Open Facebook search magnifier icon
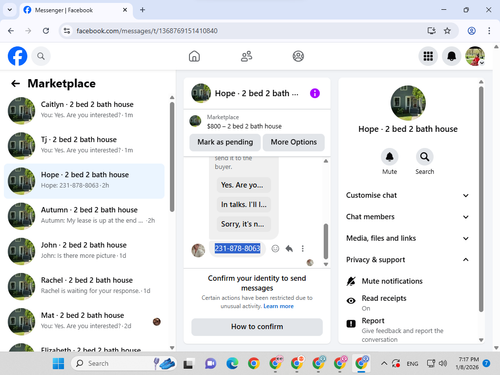Viewport: 500px width, 375px height. pyautogui.click(x=41, y=56)
